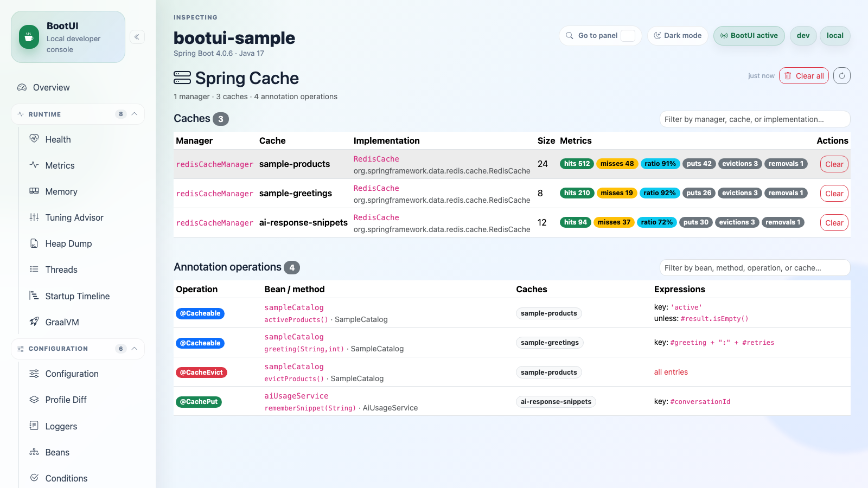Click the Memory chip icon
Viewport: 868px width, 488px height.
tap(34, 191)
